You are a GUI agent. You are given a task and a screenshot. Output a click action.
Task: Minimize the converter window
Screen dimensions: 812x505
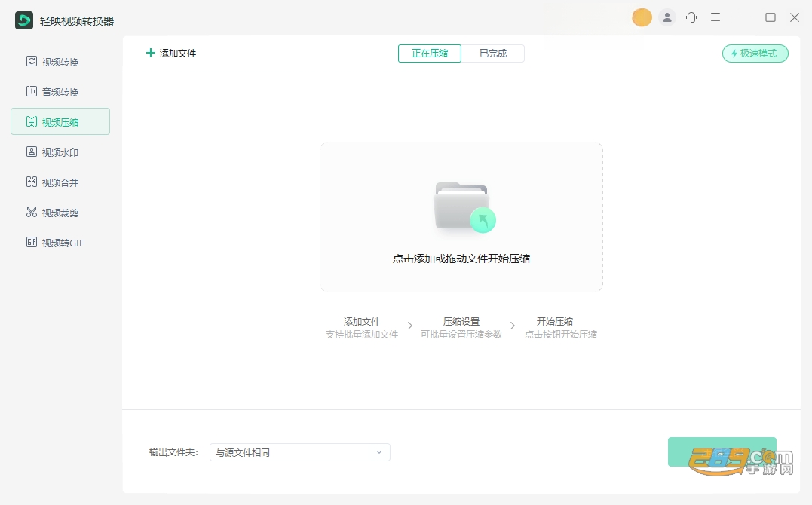tap(746, 17)
